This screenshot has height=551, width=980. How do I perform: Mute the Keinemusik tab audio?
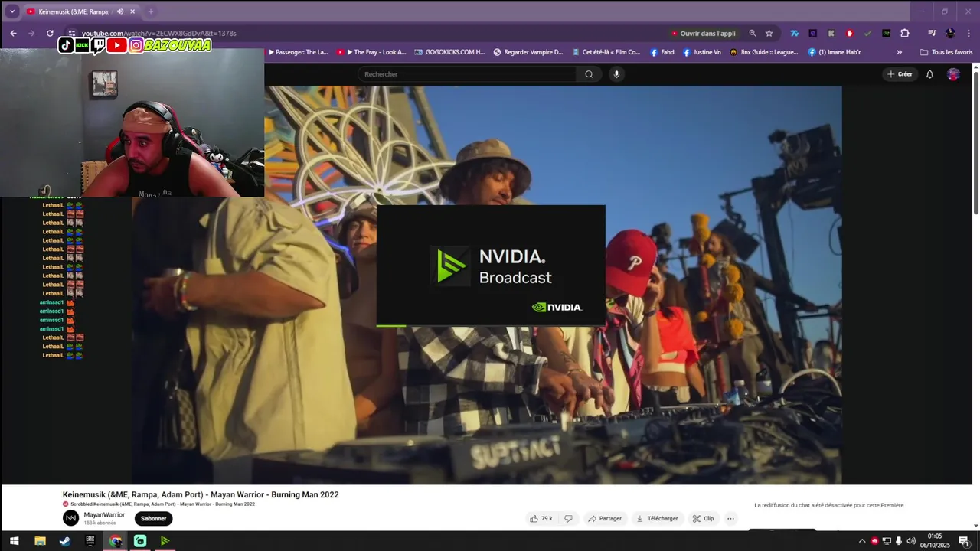click(119, 11)
